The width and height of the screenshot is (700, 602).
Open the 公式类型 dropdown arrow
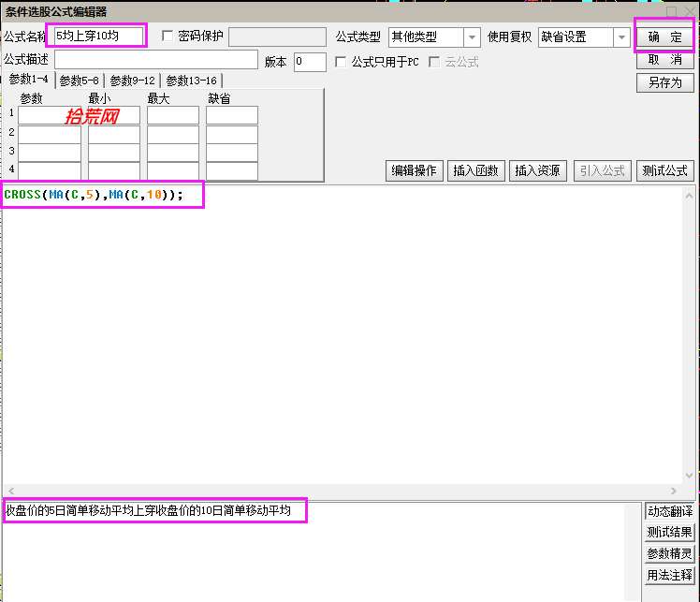(x=472, y=37)
